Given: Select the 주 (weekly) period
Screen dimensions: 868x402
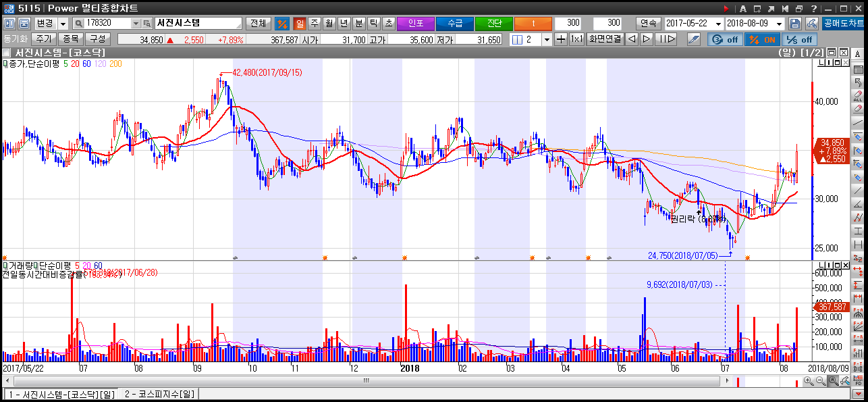Looking at the screenshot, I should tap(315, 23).
